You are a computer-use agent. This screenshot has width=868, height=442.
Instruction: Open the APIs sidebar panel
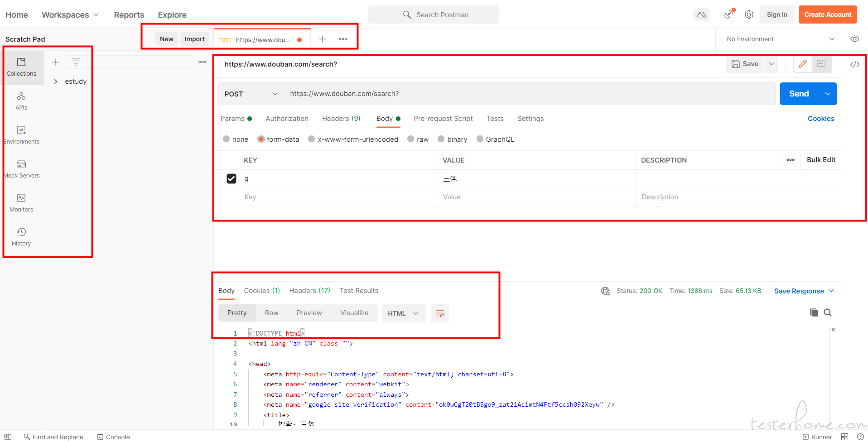[21, 101]
